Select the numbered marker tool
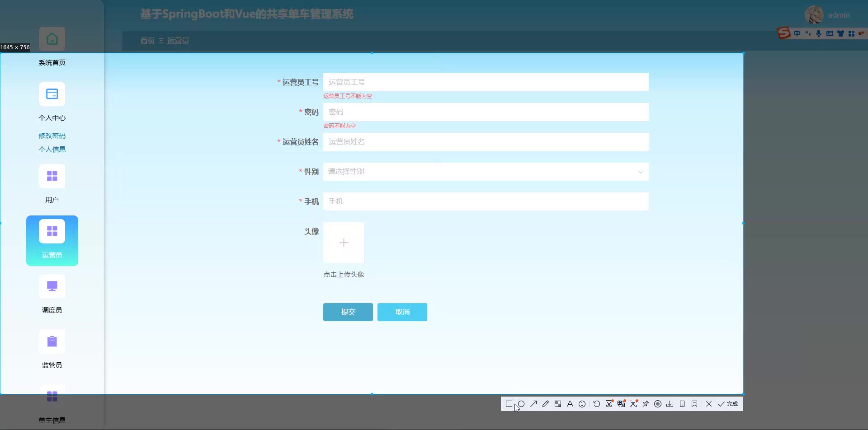This screenshot has width=868, height=430. pos(582,404)
